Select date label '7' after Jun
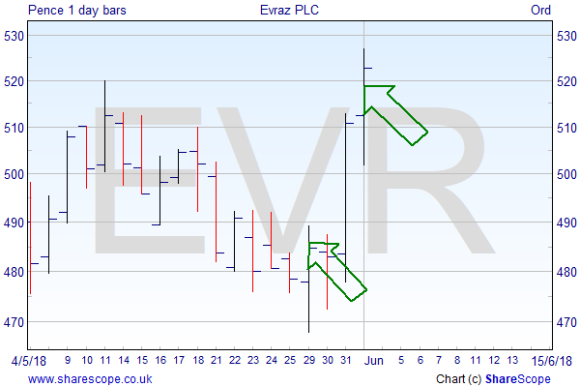 point(439,360)
